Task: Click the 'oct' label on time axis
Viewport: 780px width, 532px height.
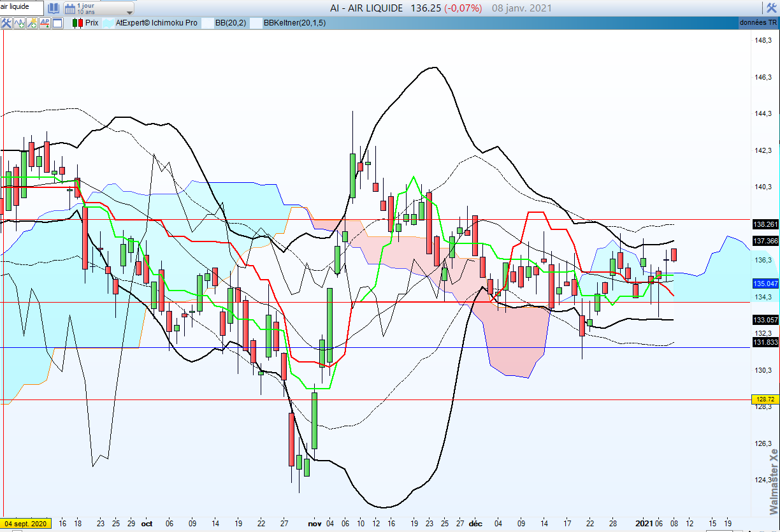Action: pyautogui.click(x=147, y=524)
